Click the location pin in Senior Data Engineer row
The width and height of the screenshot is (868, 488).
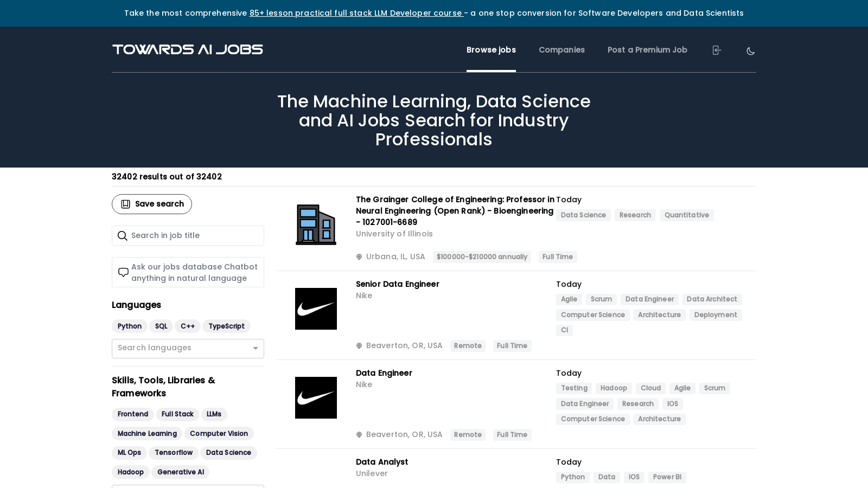[x=359, y=346]
